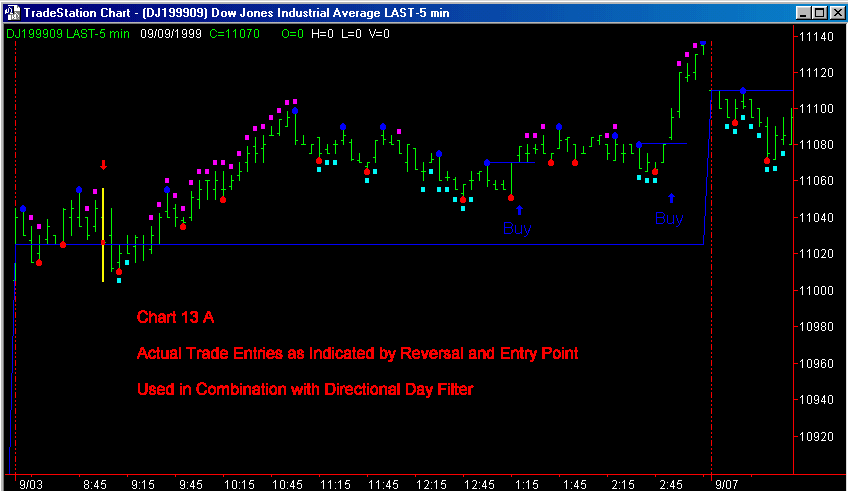Click the DJ199909 LAST-5 min symbol label

pyautogui.click(x=68, y=34)
